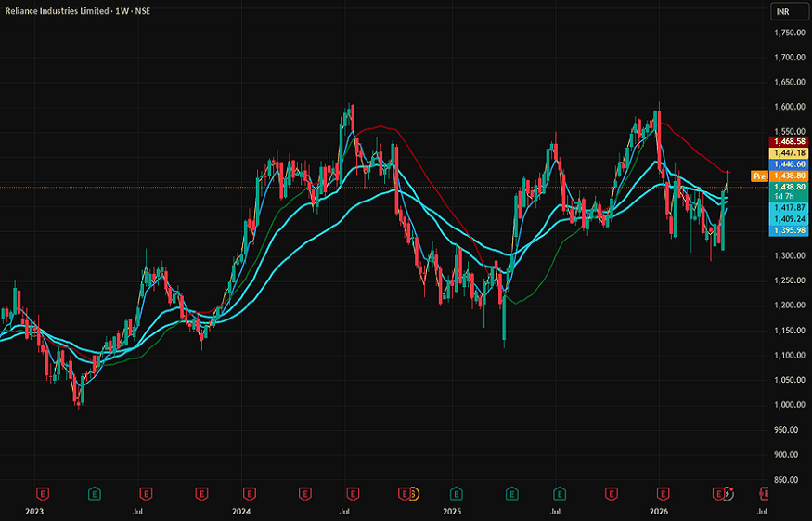Click the 1d 7h bar countdown
The height and width of the screenshot is (521, 812).
pyautogui.click(x=783, y=197)
